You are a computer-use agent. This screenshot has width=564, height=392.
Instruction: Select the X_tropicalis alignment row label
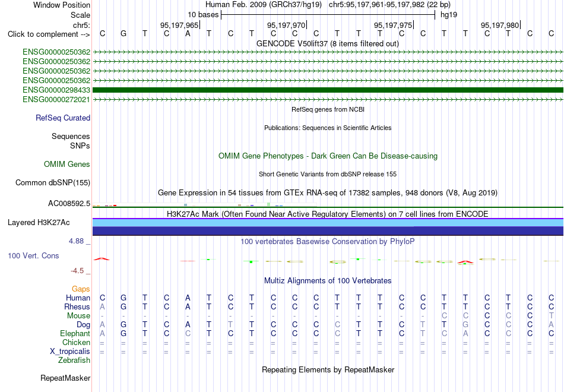pos(70,352)
